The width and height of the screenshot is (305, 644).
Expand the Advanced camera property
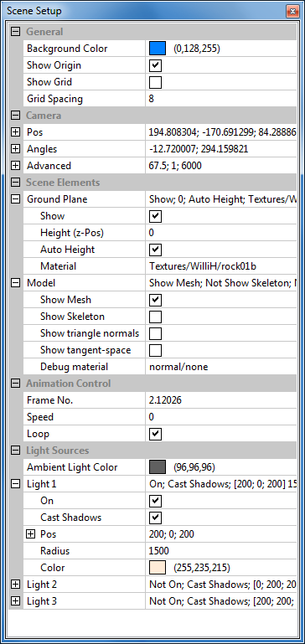pos(15,166)
